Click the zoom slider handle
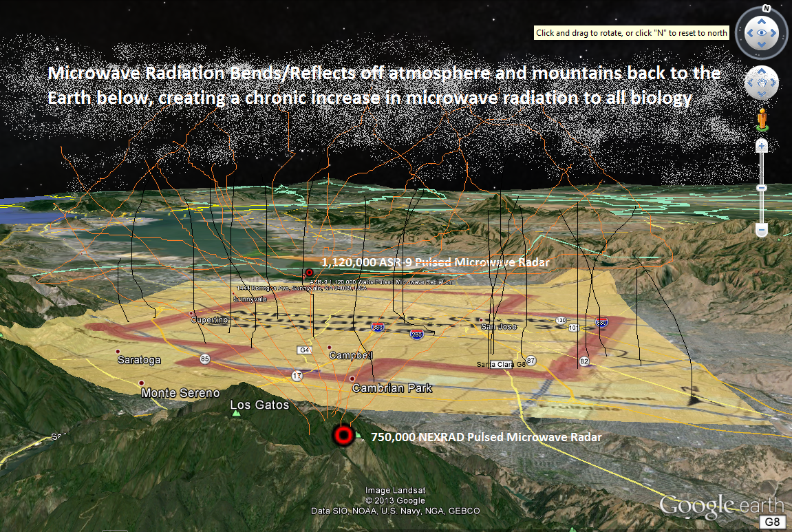This screenshot has height=532, width=792. [x=762, y=188]
